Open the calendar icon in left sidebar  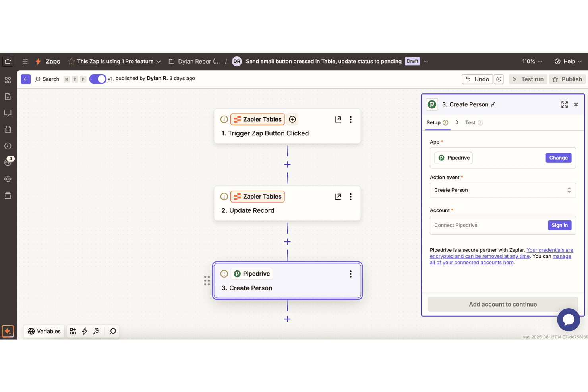(x=8, y=129)
